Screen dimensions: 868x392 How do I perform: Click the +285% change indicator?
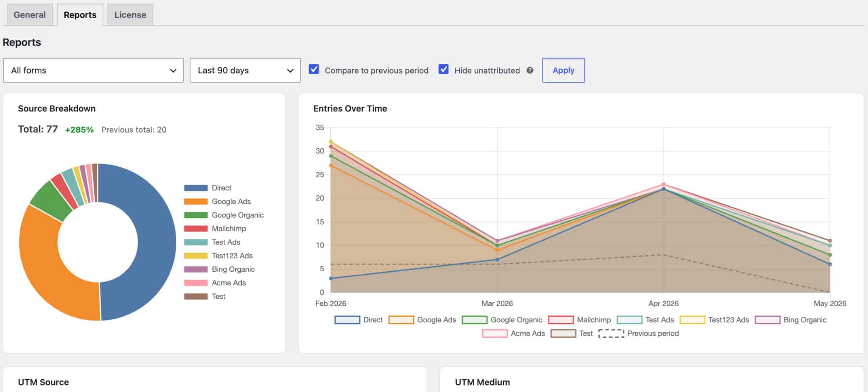79,130
